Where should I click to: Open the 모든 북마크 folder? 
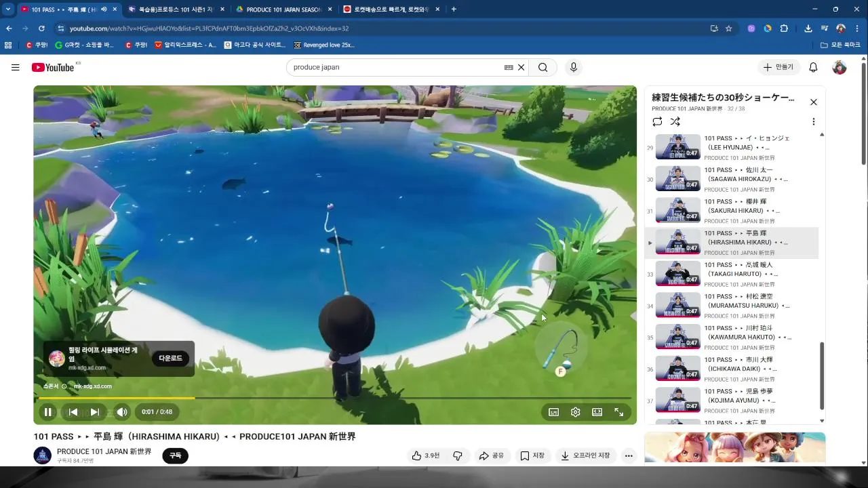tap(840, 45)
